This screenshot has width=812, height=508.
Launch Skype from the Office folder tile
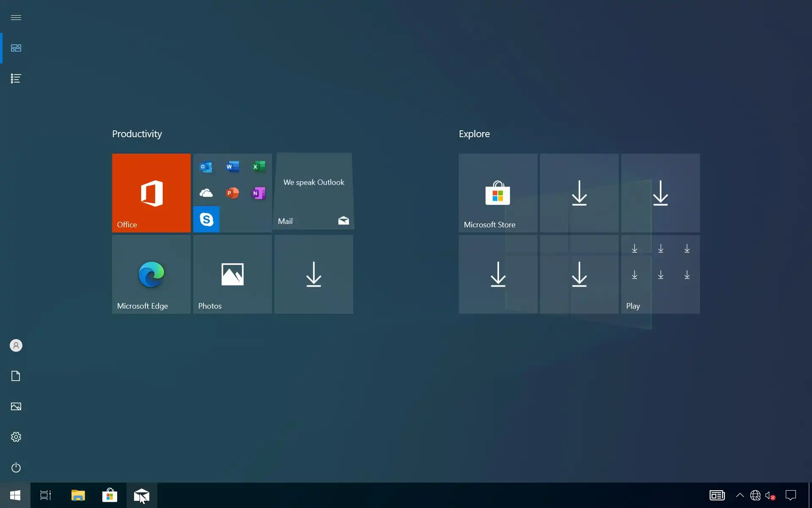(x=206, y=219)
